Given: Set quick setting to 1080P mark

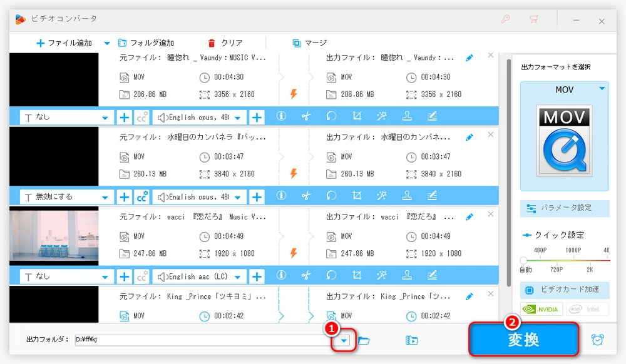Looking at the screenshot, I should (573, 250).
